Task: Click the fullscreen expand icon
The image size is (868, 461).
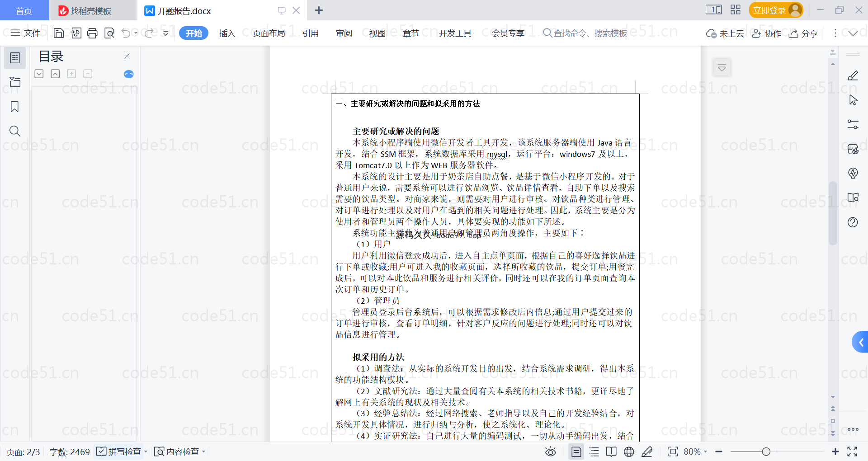Action: coord(852,452)
